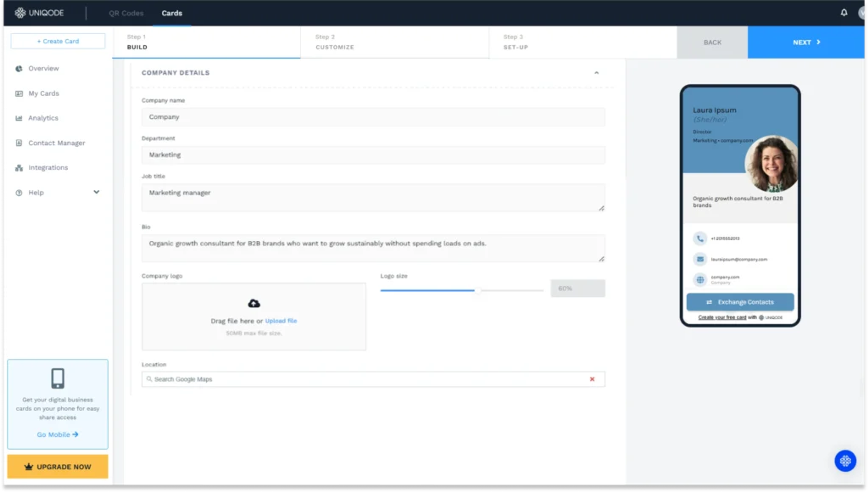Click the Uniqode logo icon
Image resolution: width=868 pixels, height=492 pixels.
pos(20,13)
